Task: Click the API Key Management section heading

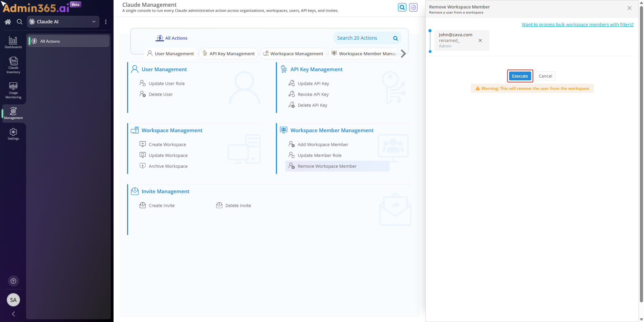Action: (x=316, y=69)
